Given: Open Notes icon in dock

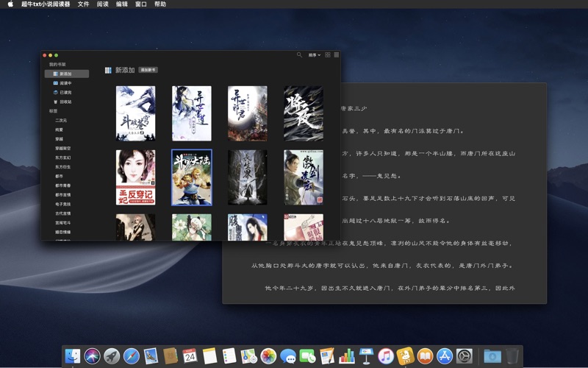Looking at the screenshot, I should [209, 356].
